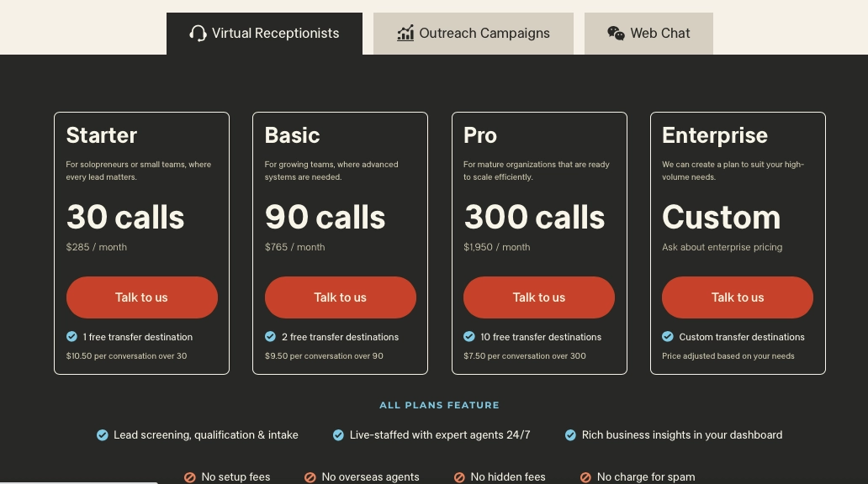Click Talk to us on Pro plan
Viewport: 868px width, 484px height.
click(539, 297)
